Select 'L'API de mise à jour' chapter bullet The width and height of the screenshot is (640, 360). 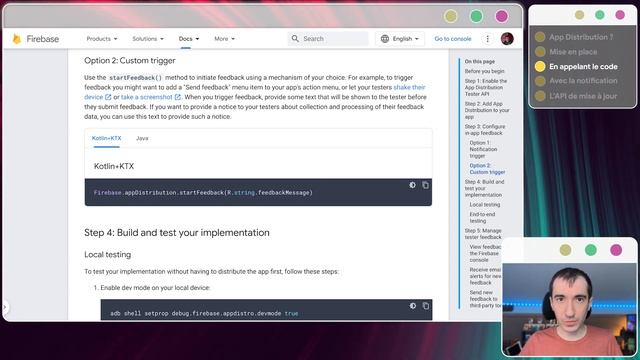(x=540, y=96)
